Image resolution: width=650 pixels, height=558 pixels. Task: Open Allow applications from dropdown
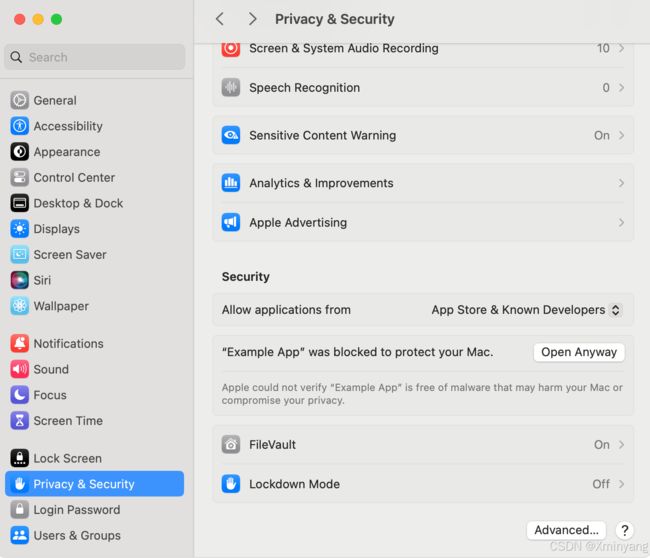tap(526, 310)
